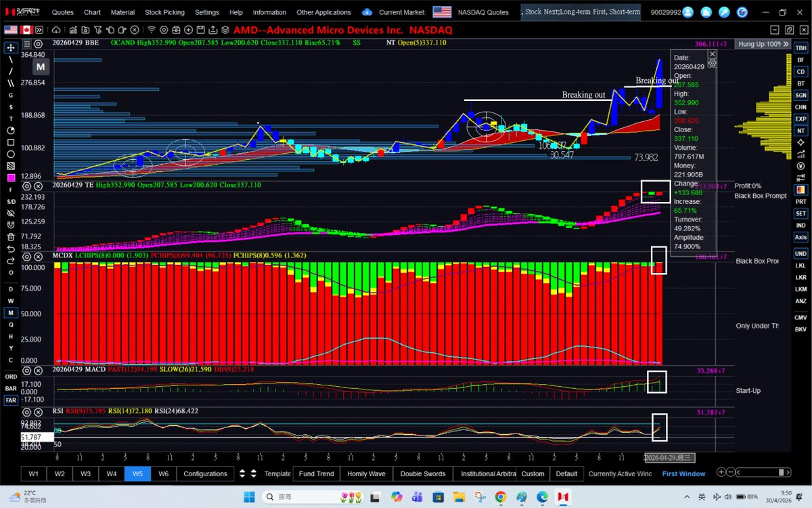Click the Default template button
This screenshot has height=508, width=812.
566,473
